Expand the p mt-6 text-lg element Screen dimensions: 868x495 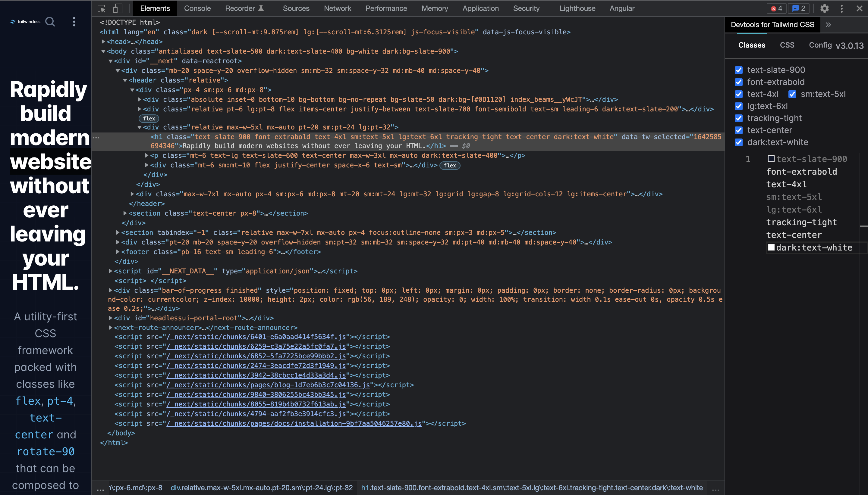pos(147,155)
